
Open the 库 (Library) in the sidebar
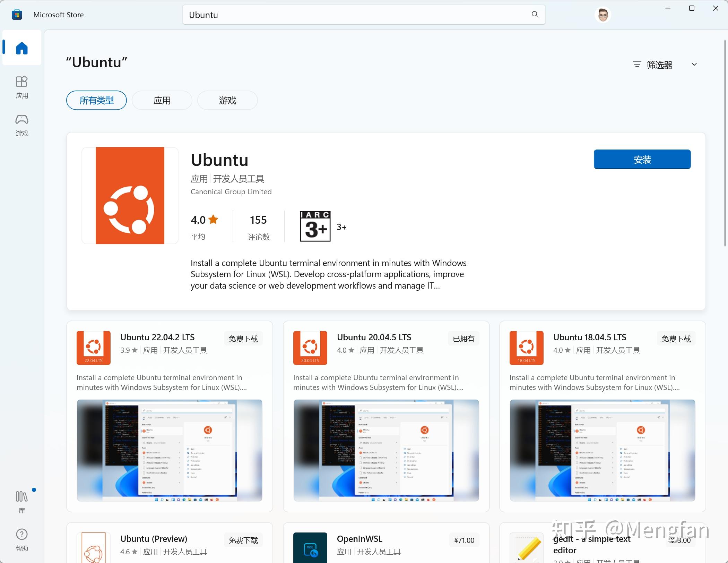pyautogui.click(x=22, y=502)
